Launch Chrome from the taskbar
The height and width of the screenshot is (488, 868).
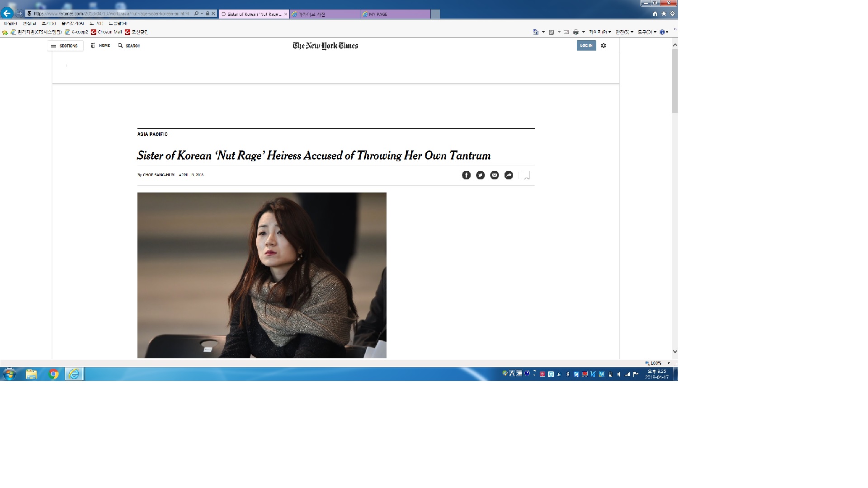53,374
